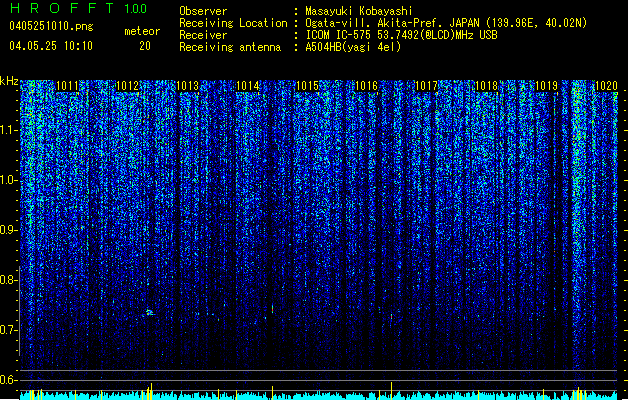
Task: Click the 0.9 frequency axis label
Action: pos(9,230)
